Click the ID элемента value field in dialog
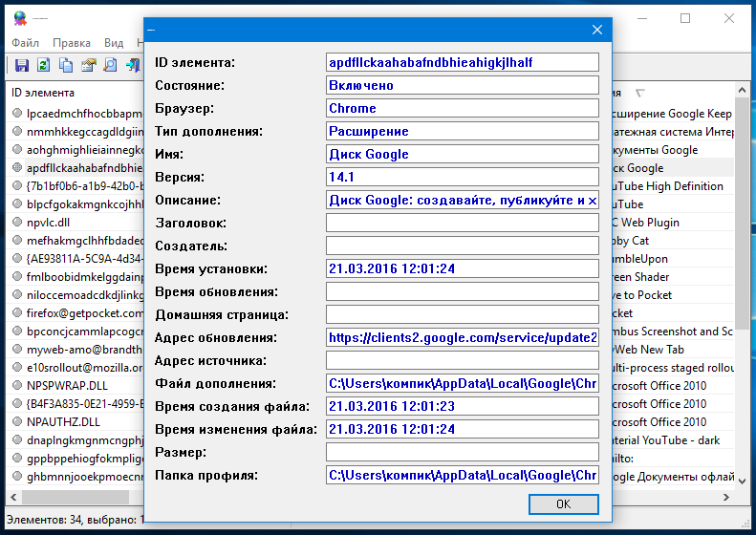 pyautogui.click(x=463, y=62)
